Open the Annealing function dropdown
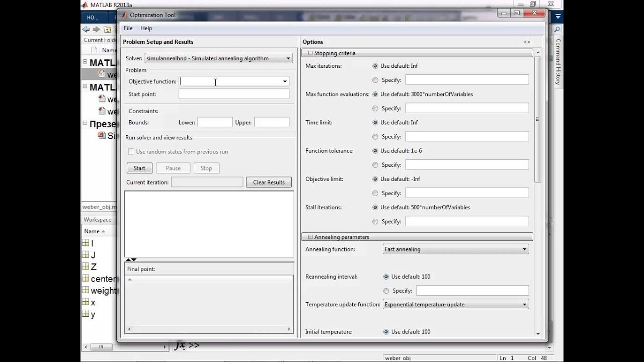The height and width of the screenshot is (362, 644). [456, 249]
